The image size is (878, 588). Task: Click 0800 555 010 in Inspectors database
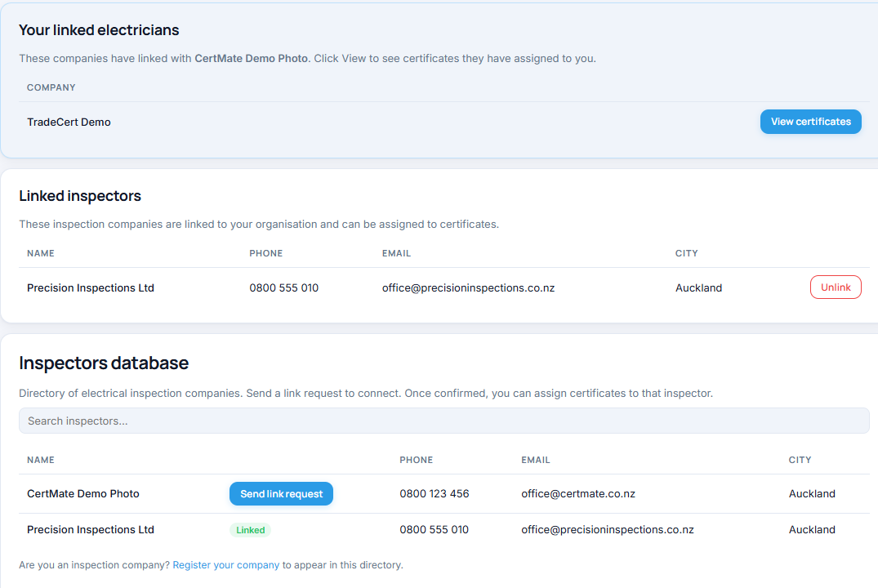[x=434, y=530]
